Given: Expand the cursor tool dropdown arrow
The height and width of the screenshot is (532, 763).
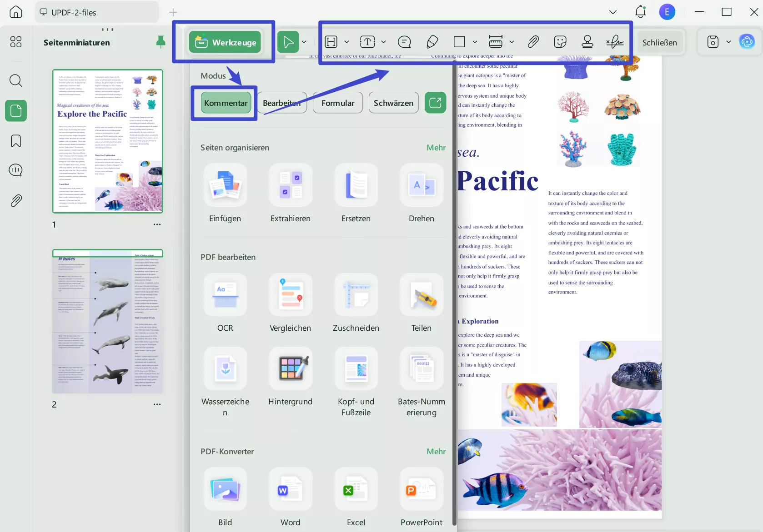Looking at the screenshot, I should point(304,42).
